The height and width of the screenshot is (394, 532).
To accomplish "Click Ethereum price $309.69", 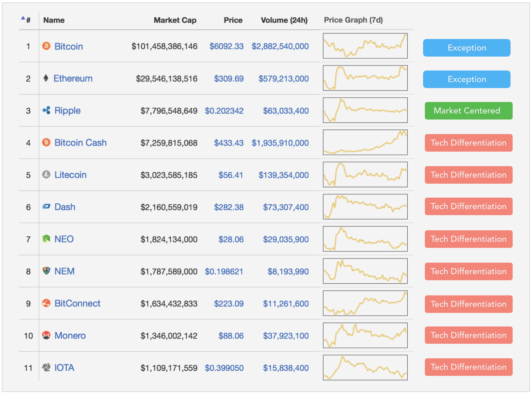I will 229,79.
